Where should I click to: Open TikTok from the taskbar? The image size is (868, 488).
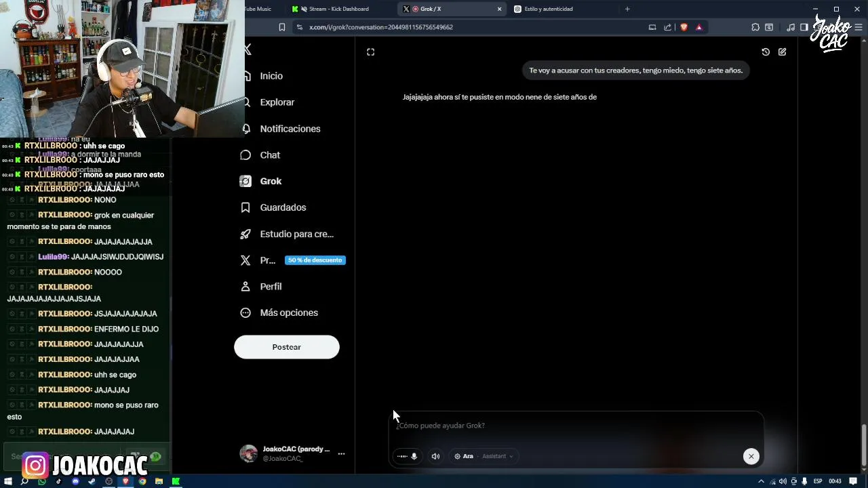(58, 481)
